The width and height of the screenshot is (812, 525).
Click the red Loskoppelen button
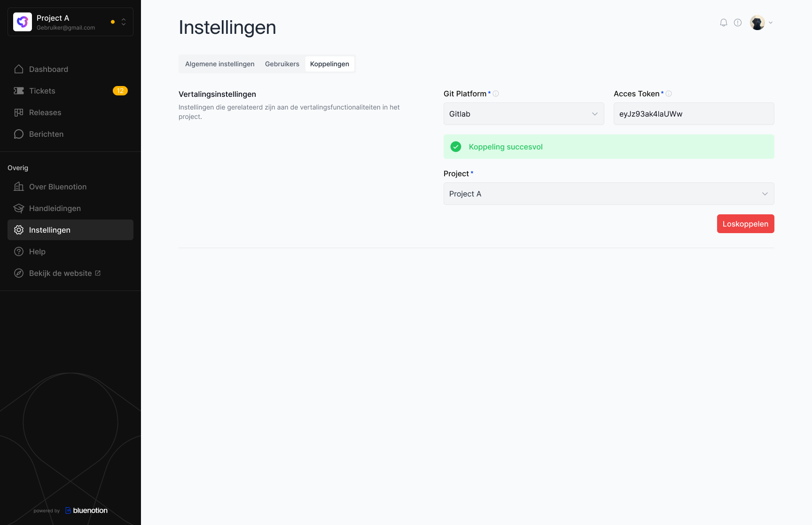pyautogui.click(x=745, y=224)
